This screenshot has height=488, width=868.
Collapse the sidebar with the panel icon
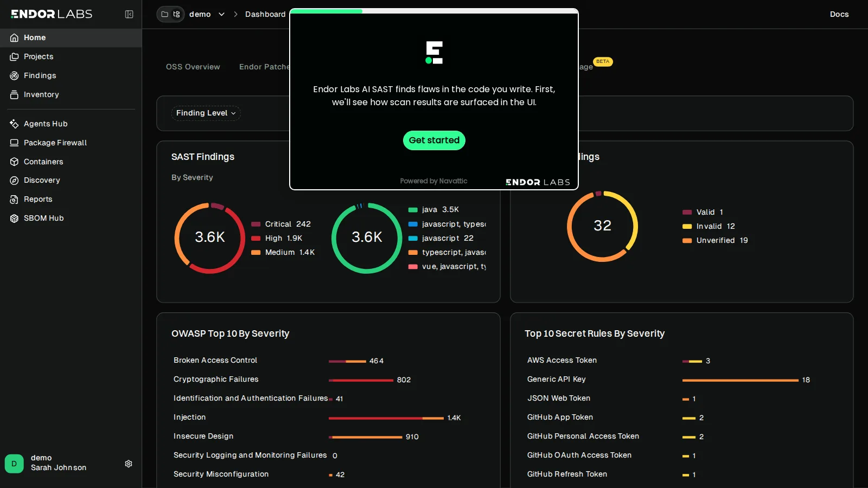pos(129,15)
